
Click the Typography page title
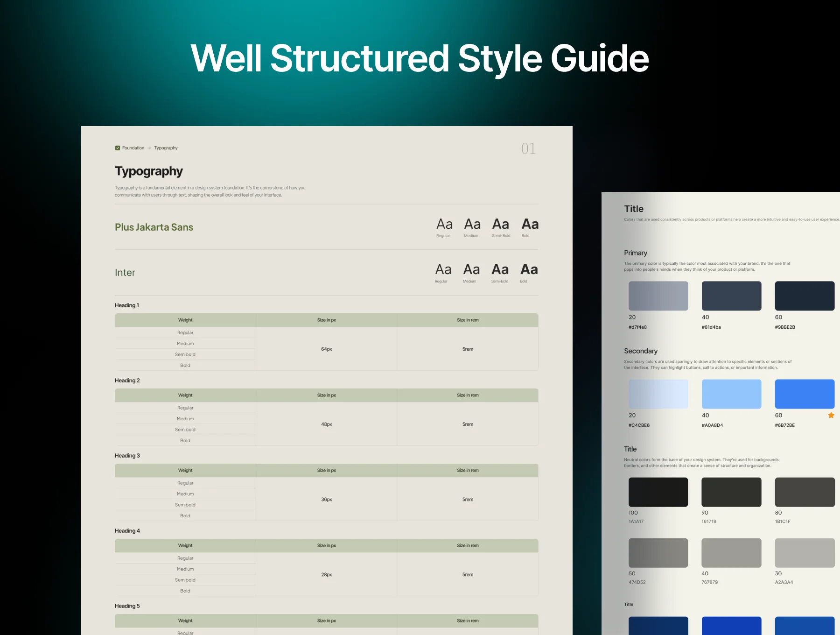[x=149, y=171]
